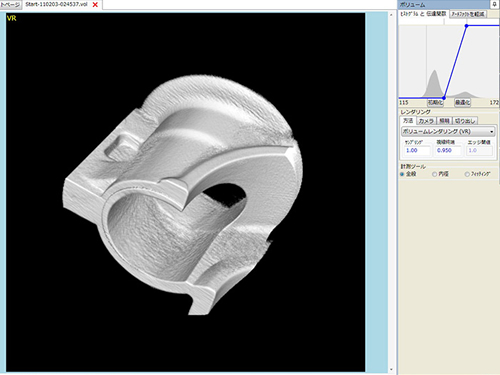
Task: Open the ボリュームレンダリング (VR) dropdown
Action: coord(448,131)
